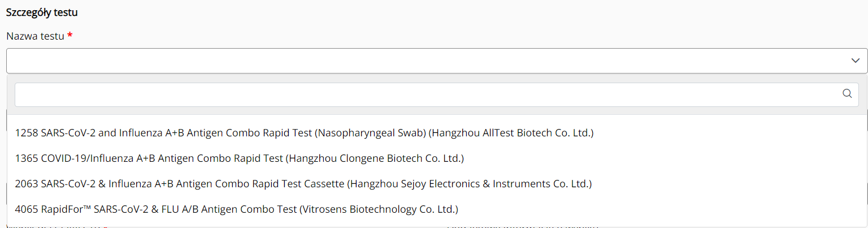Click the Nazwa testu field label

(x=35, y=36)
